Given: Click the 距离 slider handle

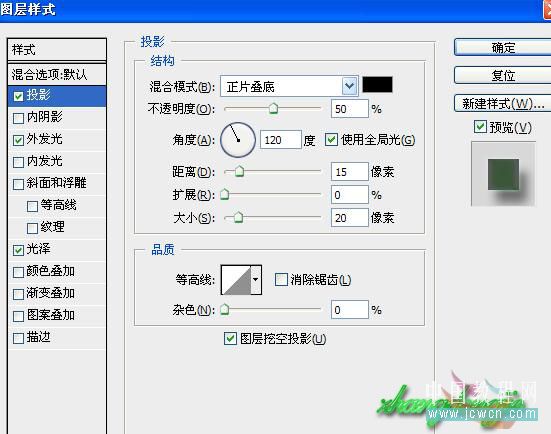Looking at the screenshot, I should click(239, 171).
